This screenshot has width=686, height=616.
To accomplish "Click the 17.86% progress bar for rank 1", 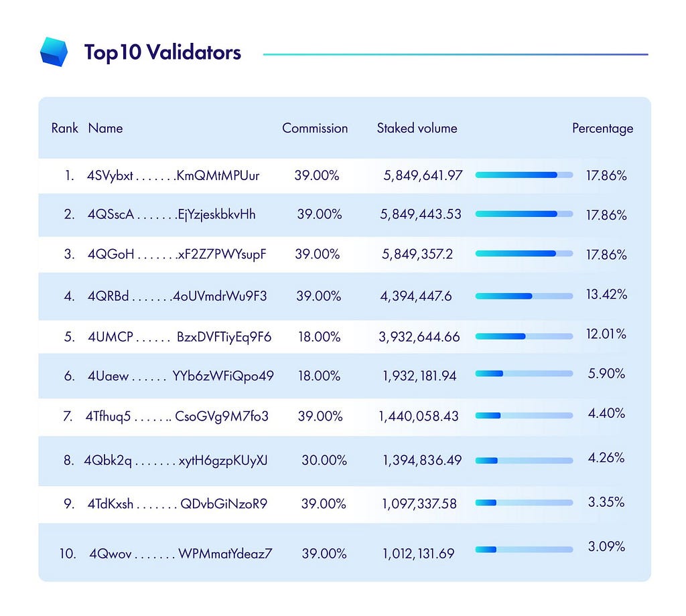I will pyautogui.click(x=524, y=175).
